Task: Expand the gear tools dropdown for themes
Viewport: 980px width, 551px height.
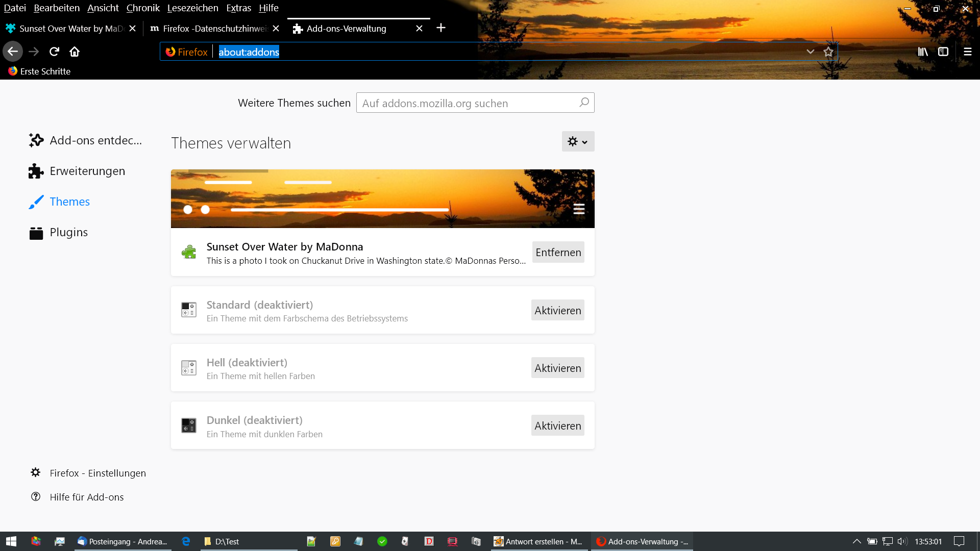Action: tap(578, 142)
